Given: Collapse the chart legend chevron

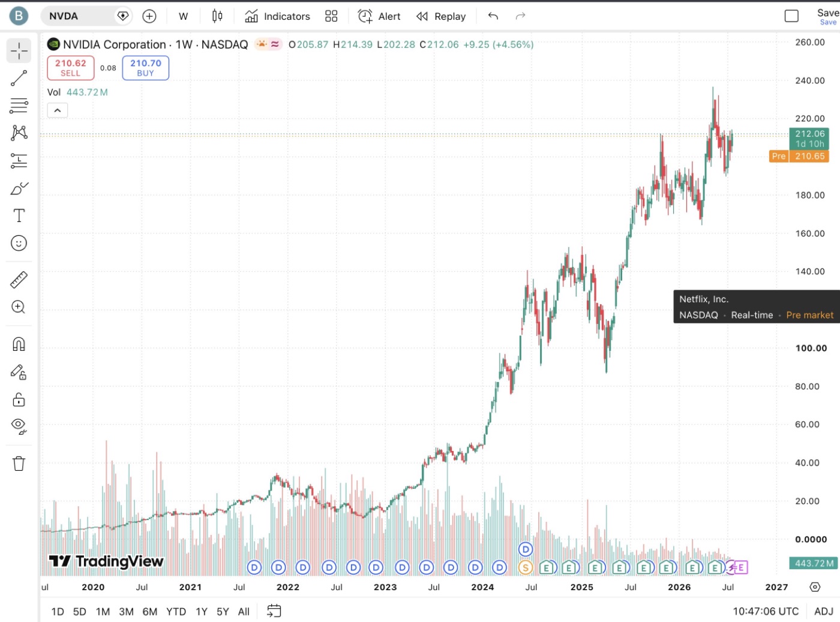Looking at the screenshot, I should pyautogui.click(x=58, y=110).
